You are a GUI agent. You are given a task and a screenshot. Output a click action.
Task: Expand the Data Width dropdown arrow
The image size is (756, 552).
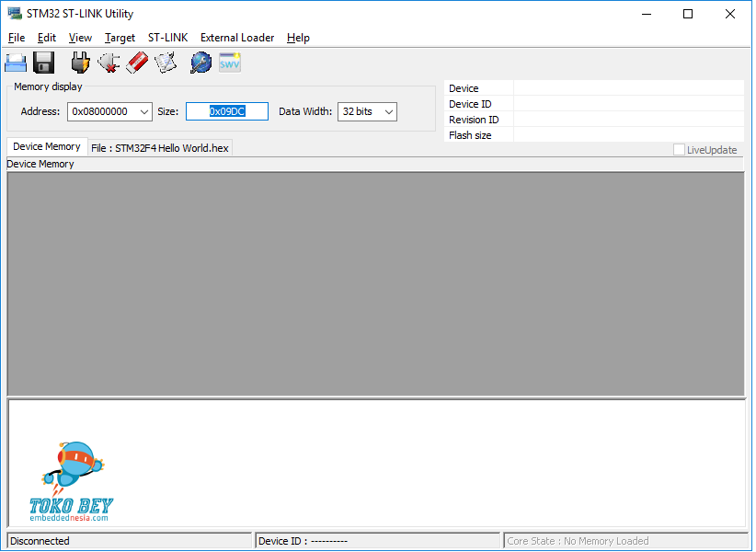(389, 112)
